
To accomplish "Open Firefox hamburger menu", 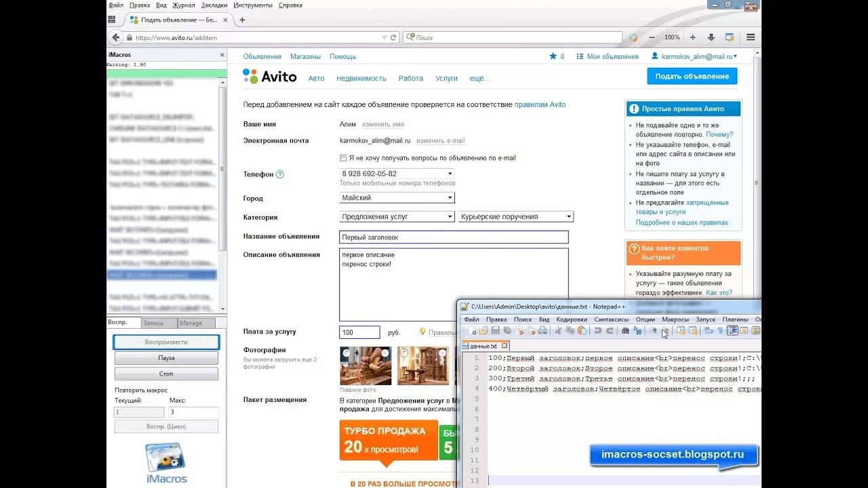I will click(751, 37).
